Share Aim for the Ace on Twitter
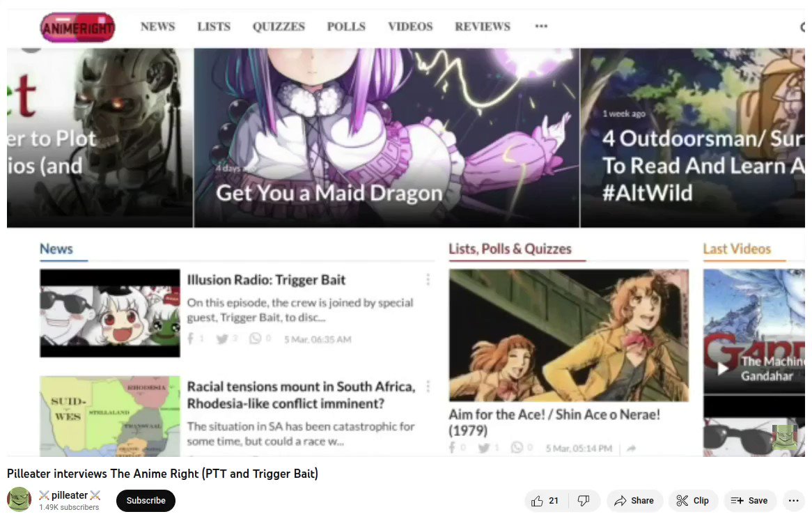The width and height of the screenshot is (812, 521). coord(484,448)
